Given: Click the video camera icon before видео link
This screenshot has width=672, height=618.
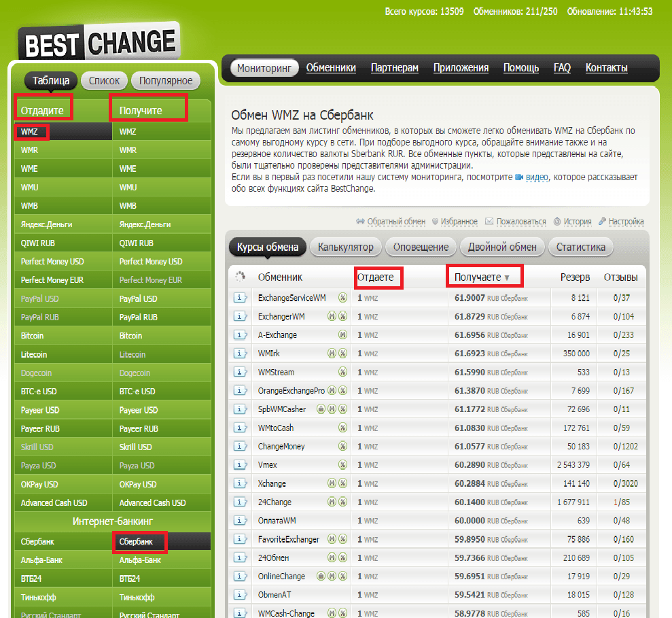Looking at the screenshot, I should click(x=519, y=177).
